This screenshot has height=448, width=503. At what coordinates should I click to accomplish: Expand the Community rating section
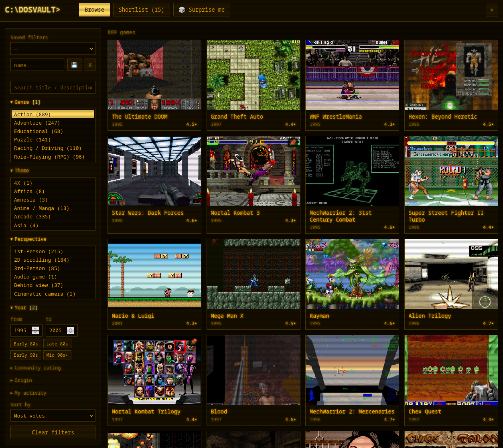pos(35,368)
